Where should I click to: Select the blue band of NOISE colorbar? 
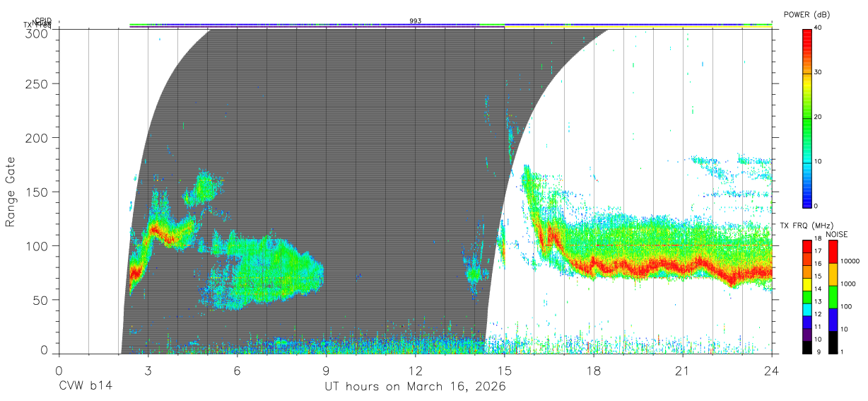[832, 320]
